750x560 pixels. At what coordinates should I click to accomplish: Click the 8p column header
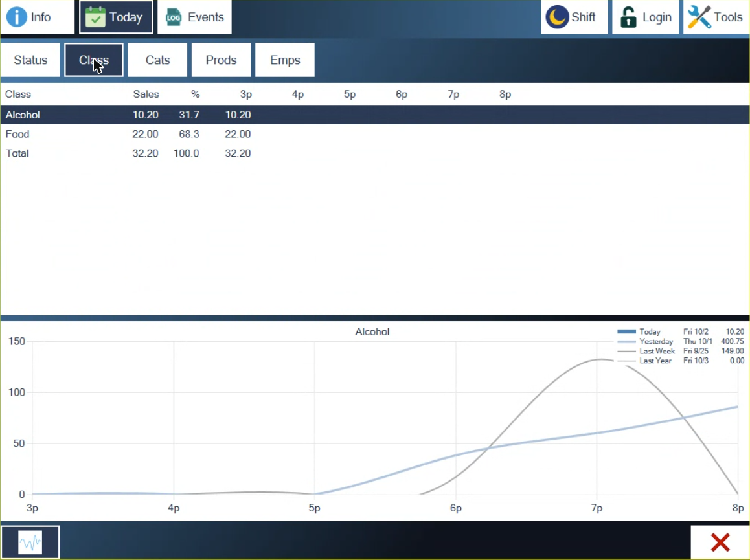[505, 95]
